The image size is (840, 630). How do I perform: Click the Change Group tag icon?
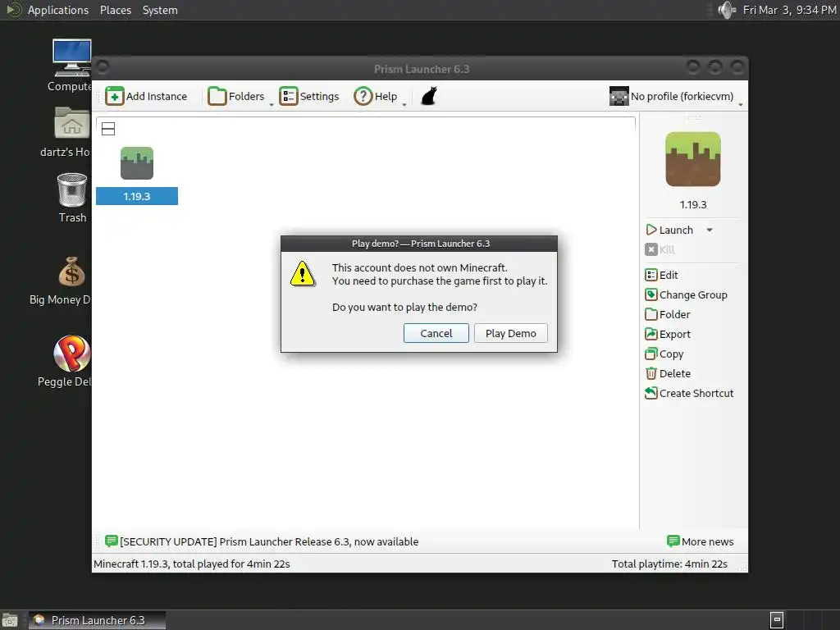pos(651,294)
